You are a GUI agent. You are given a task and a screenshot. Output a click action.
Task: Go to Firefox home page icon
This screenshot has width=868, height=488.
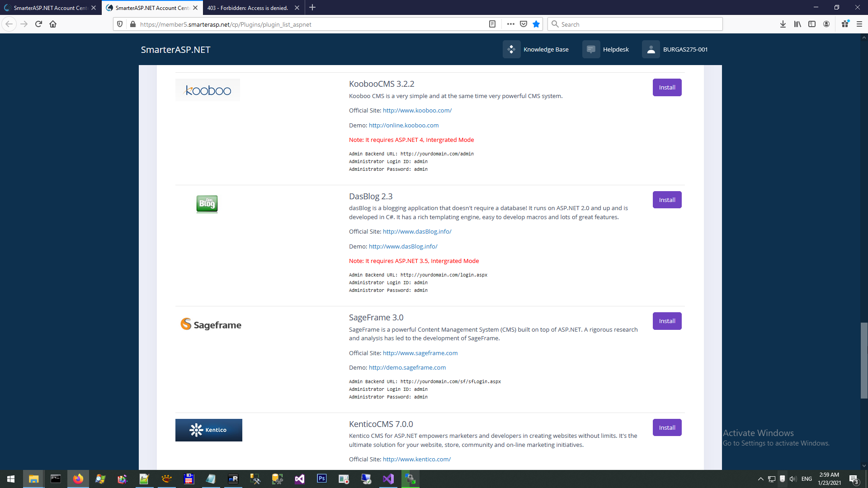coord(53,24)
